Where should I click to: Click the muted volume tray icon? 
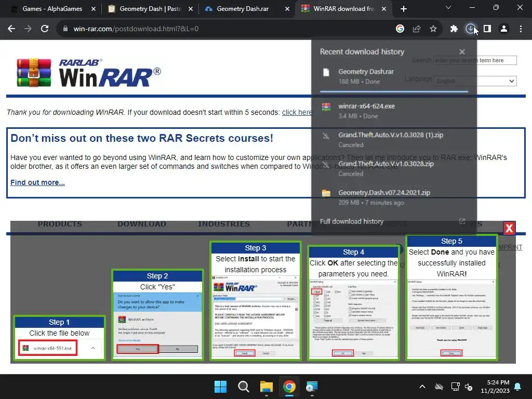469,387
